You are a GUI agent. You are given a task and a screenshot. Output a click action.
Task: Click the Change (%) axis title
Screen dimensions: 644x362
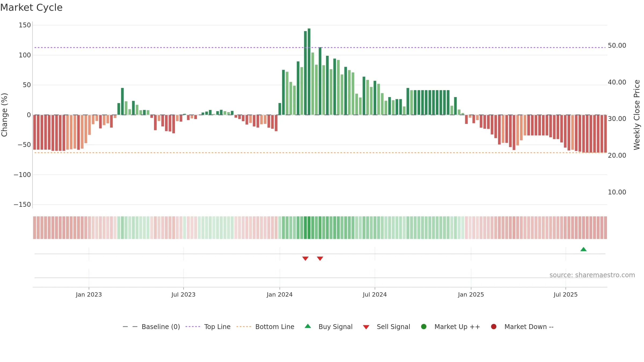click(x=5, y=115)
